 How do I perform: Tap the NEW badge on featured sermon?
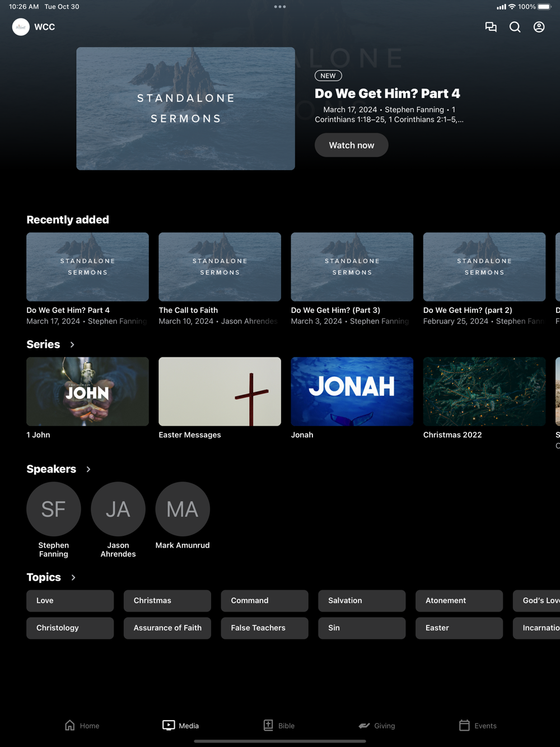[328, 76]
